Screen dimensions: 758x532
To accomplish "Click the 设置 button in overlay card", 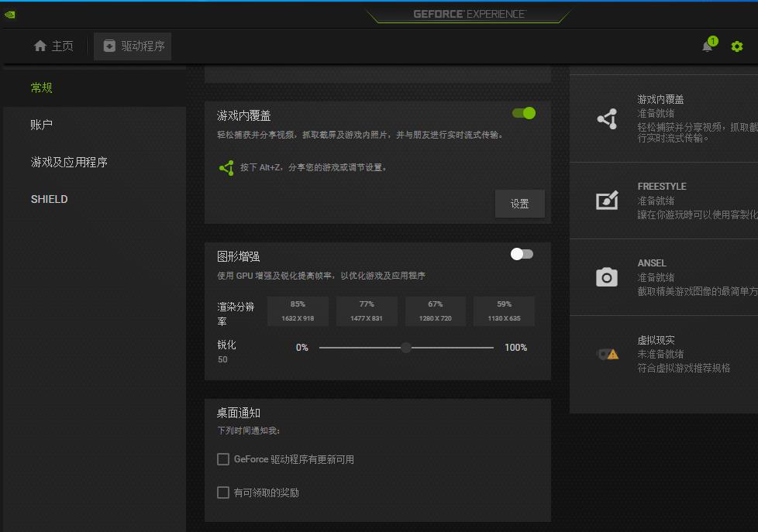I will pyautogui.click(x=519, y=203).
